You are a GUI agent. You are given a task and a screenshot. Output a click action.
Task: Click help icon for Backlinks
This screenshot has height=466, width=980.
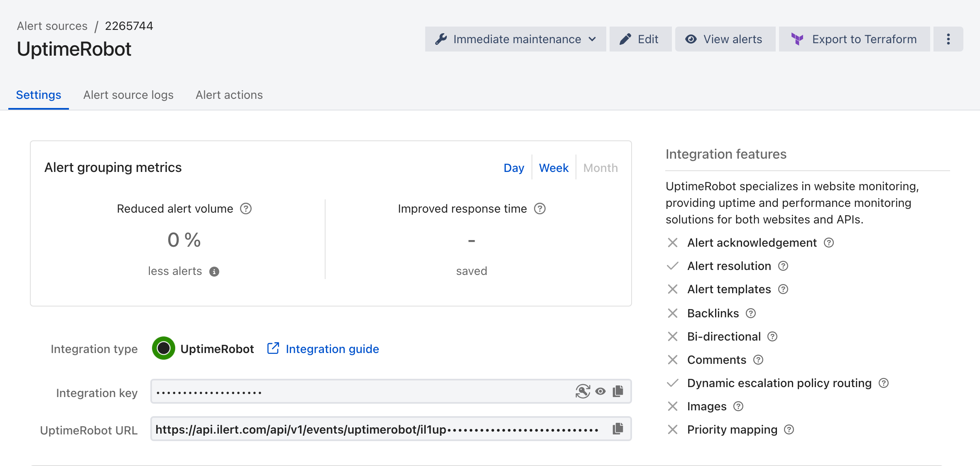[x=751, y=313]
